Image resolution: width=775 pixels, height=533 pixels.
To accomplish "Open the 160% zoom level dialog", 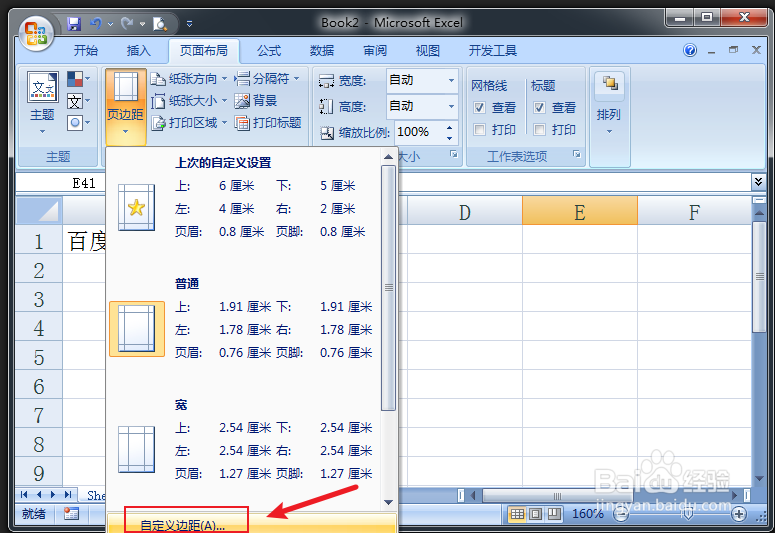I will [587, 514].
